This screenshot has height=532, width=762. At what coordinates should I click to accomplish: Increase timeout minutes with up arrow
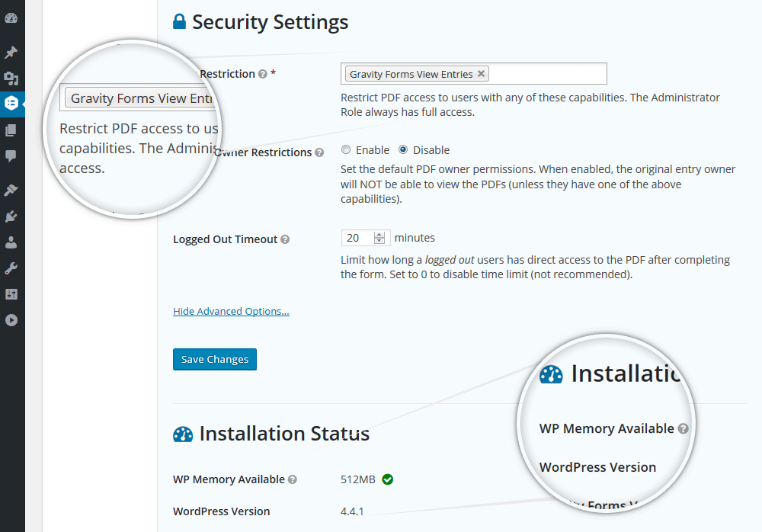(379, 235)
